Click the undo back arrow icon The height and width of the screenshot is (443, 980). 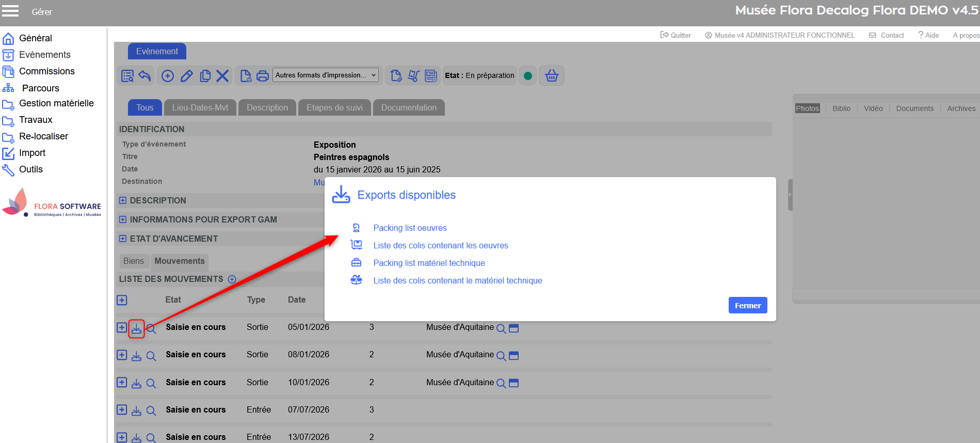tap(145, 76)
